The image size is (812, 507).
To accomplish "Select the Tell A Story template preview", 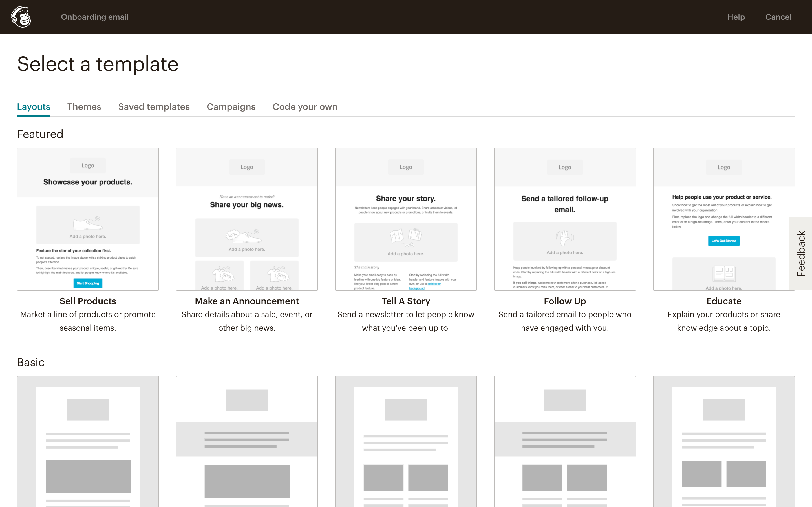I will coord(406,219).
